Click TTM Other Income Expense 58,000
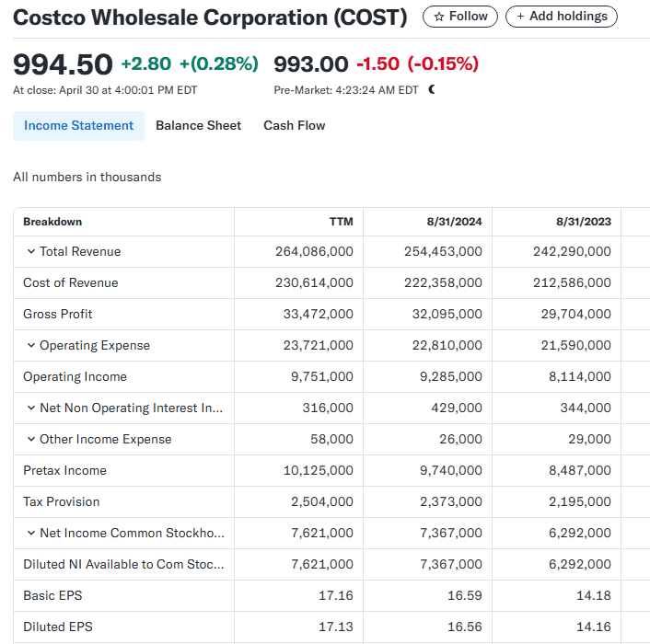The image size is (650, 644). [x=332, y=439]
